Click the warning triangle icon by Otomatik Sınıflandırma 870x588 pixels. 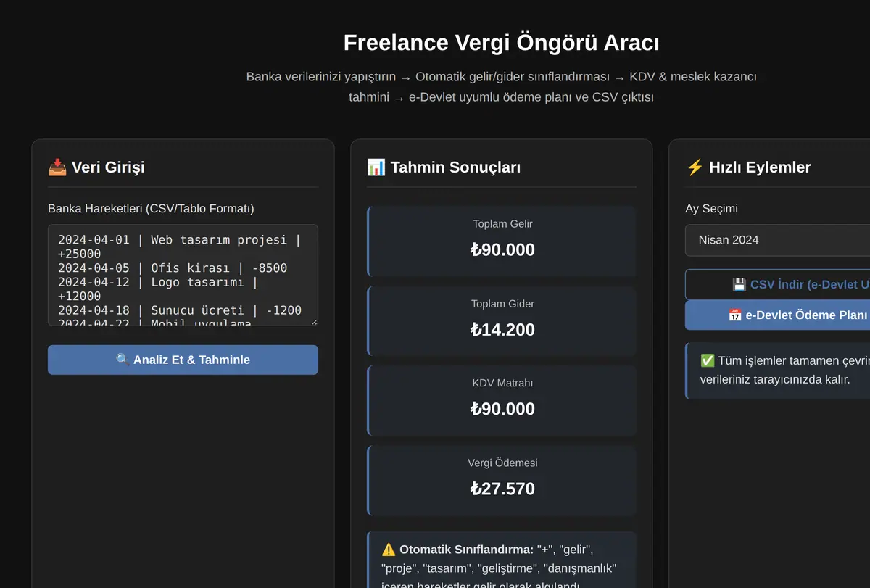pyautogui.click(x=389, y=550)
